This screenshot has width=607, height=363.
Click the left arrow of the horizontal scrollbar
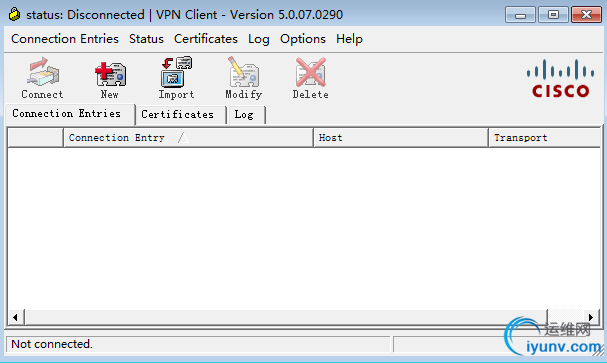(15, 317)
